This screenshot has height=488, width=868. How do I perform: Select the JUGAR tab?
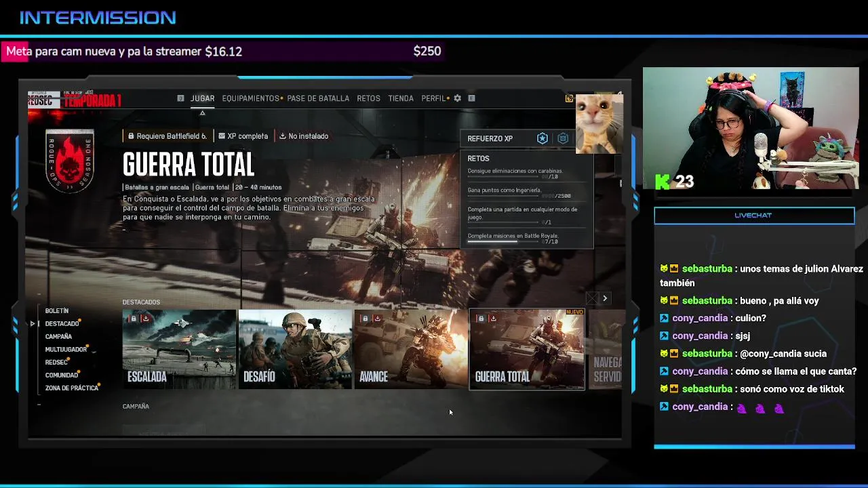(x=202, y=98)
